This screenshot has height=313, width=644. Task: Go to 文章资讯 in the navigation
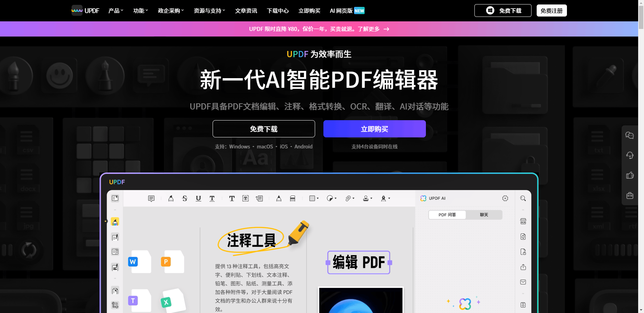246,11
